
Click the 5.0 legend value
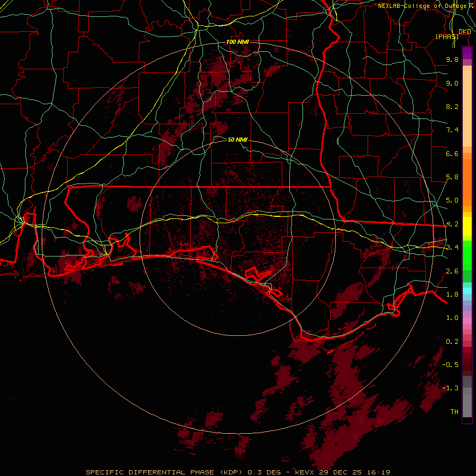[452, 200]
